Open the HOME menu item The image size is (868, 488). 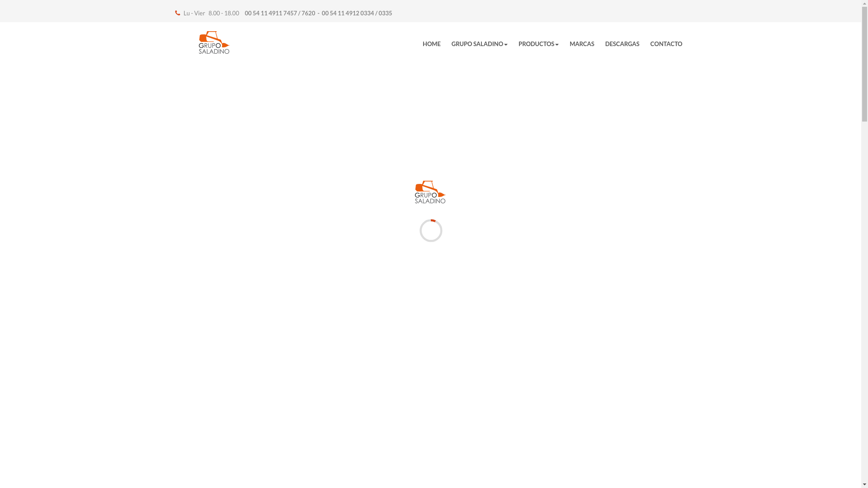pyautogui.click(x=431, y=44)
